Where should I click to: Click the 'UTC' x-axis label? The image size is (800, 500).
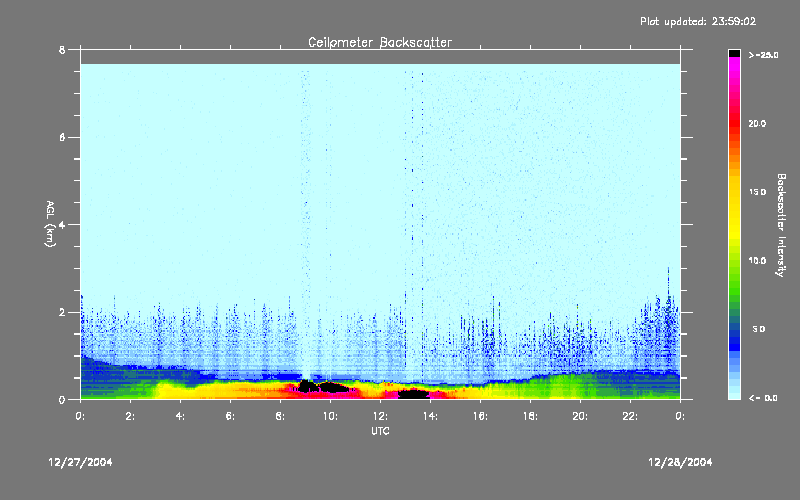point(380,431)
